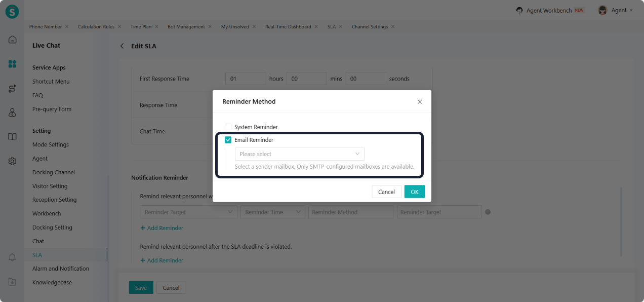
Task: Close the Reminder Method dialog
Action: (x=420, y=102)
